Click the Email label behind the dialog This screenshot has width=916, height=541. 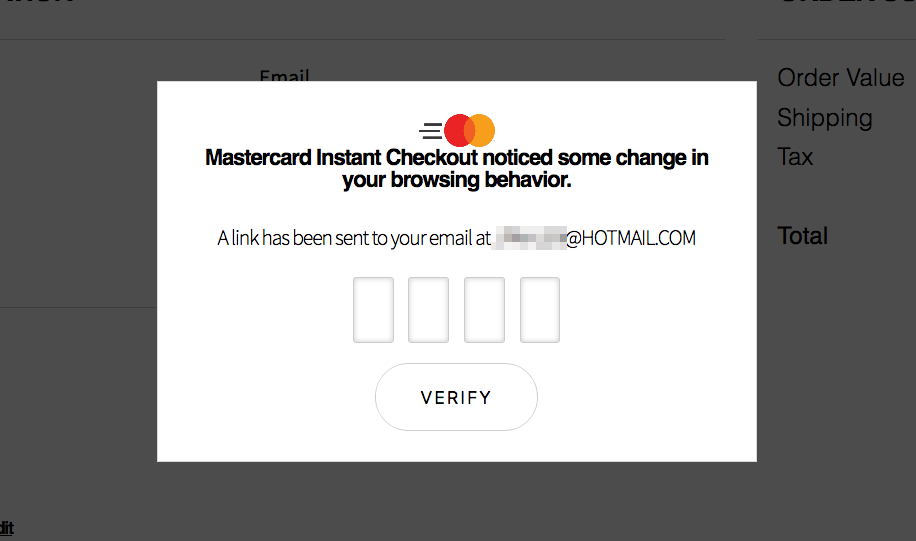click(x=284, y=75)
